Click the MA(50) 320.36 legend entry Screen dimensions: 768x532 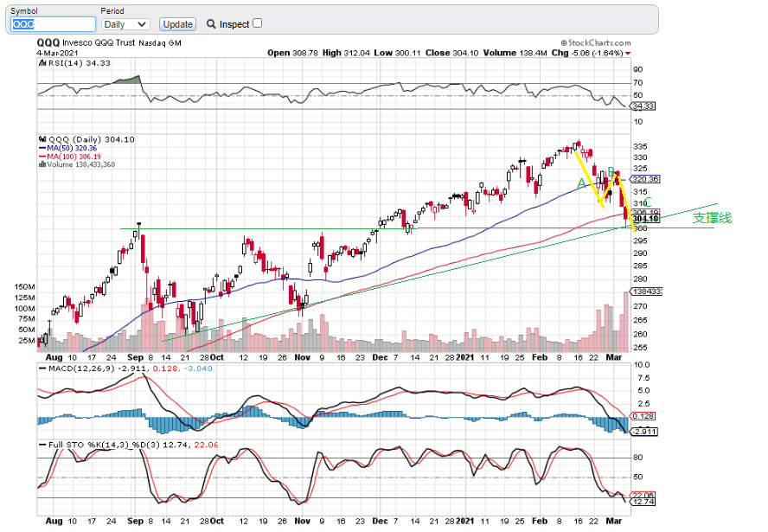[x=68, y=148]
